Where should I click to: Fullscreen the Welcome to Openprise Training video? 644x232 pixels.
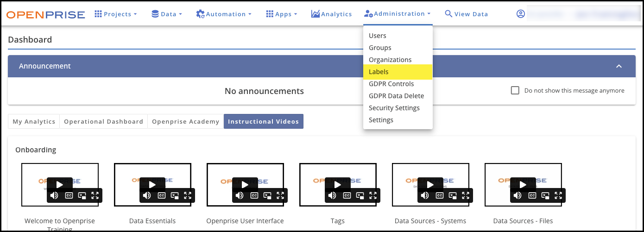(x=95, y=195)
